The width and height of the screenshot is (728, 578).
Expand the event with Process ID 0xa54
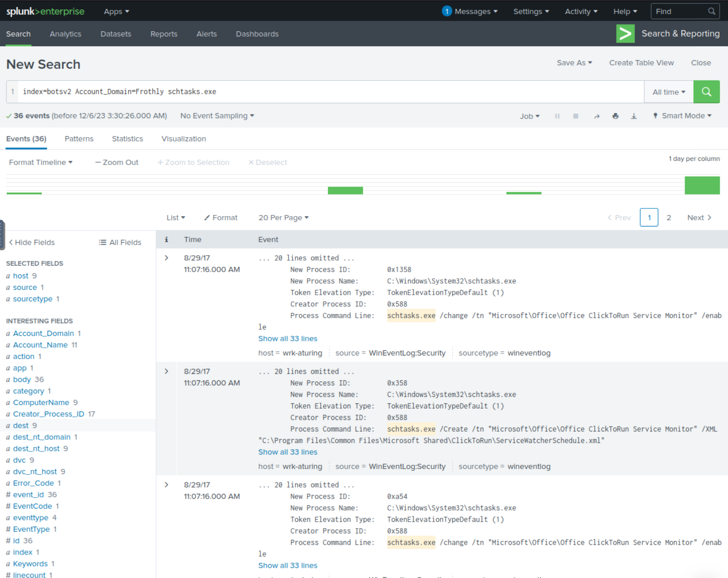pos(167,485)
